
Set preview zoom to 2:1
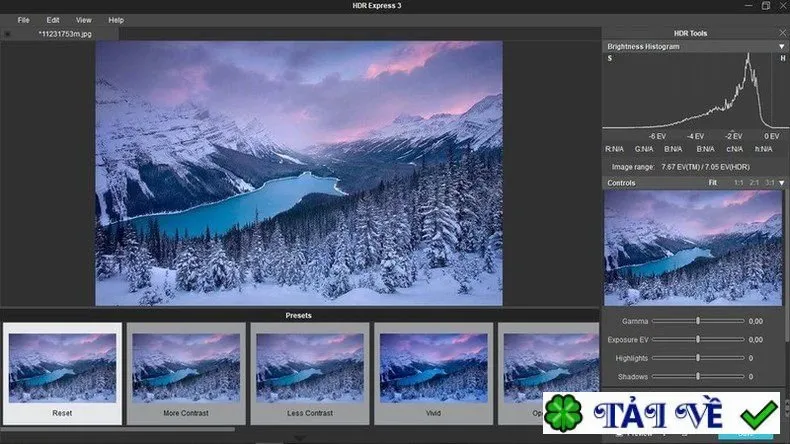(x=754, y=182)
